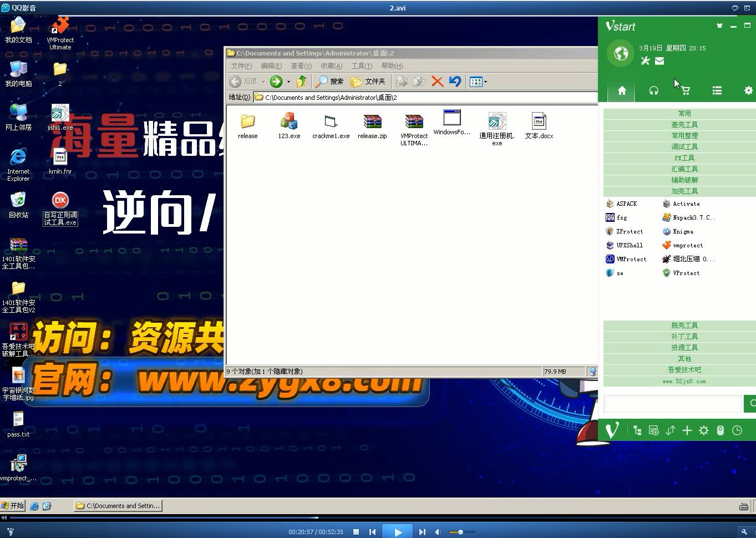
Task: Open the Vstart tree structure icon
Action: 637,430
